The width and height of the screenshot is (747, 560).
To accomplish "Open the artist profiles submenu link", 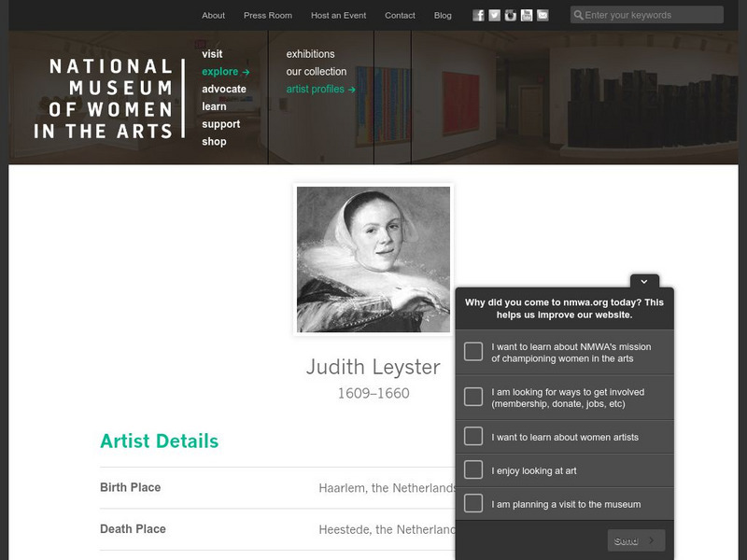I will pos(320,89).
